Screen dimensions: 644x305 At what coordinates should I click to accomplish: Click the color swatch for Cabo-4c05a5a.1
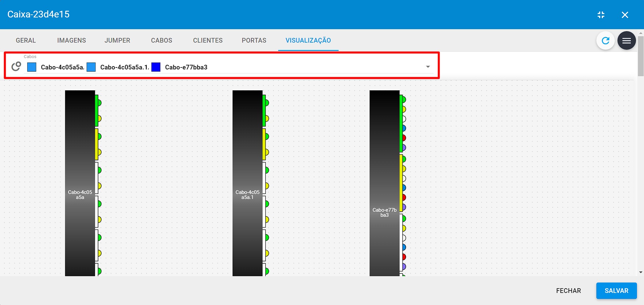(91, 67)
